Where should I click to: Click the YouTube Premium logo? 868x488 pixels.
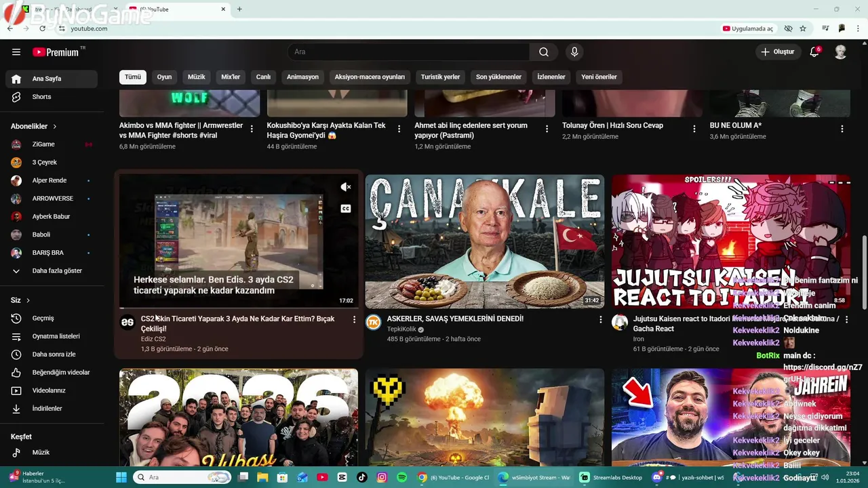(x=56, y=52)
